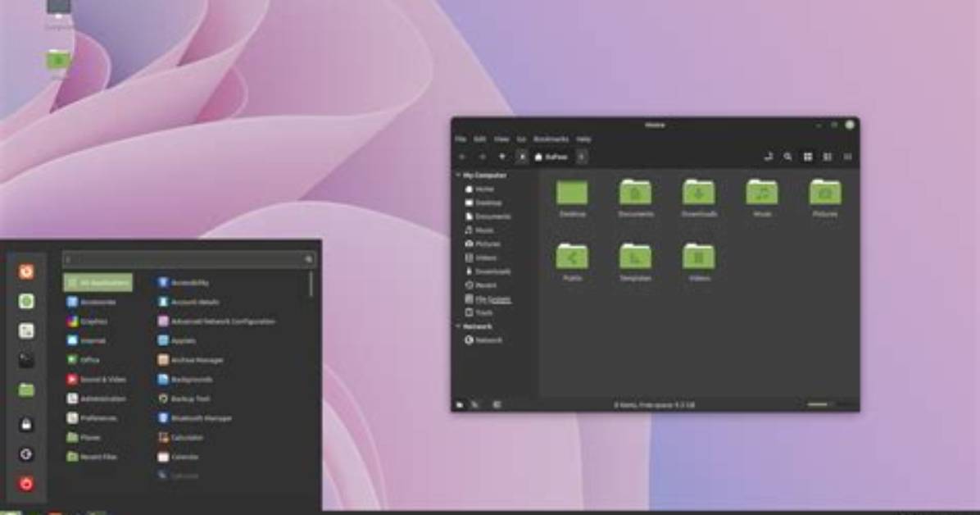
Task: Click the home path button in location bar
Action: click(552, 157)
